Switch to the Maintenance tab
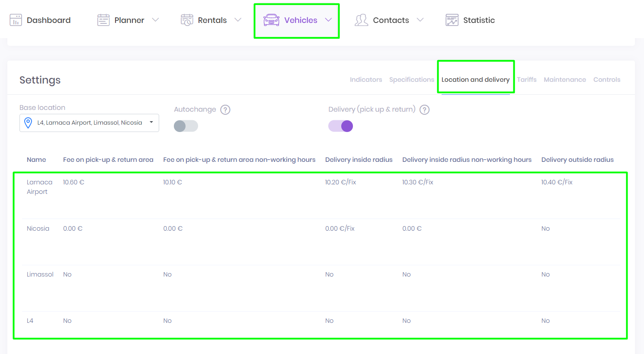The image size is (644, 354). point(564,80)
